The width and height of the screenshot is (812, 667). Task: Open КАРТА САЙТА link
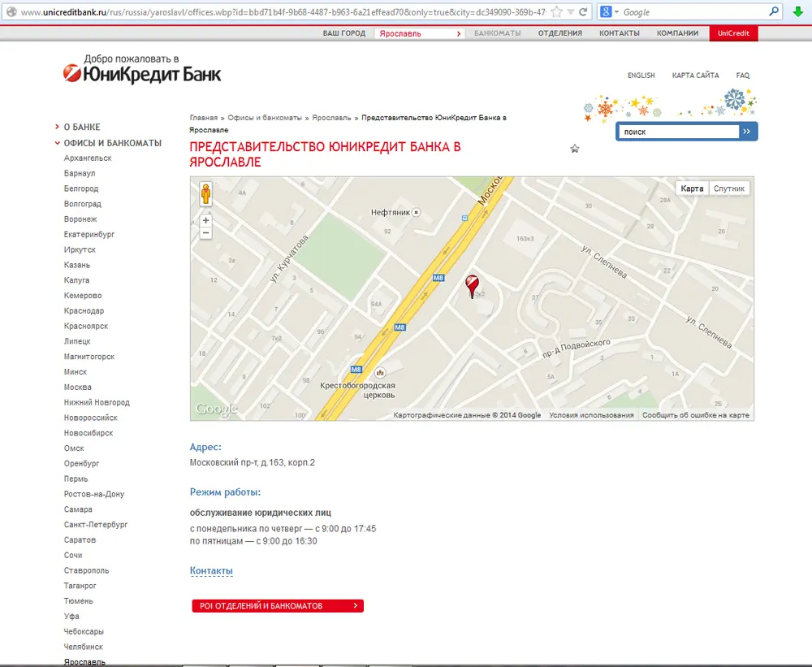tap(695, 75)
